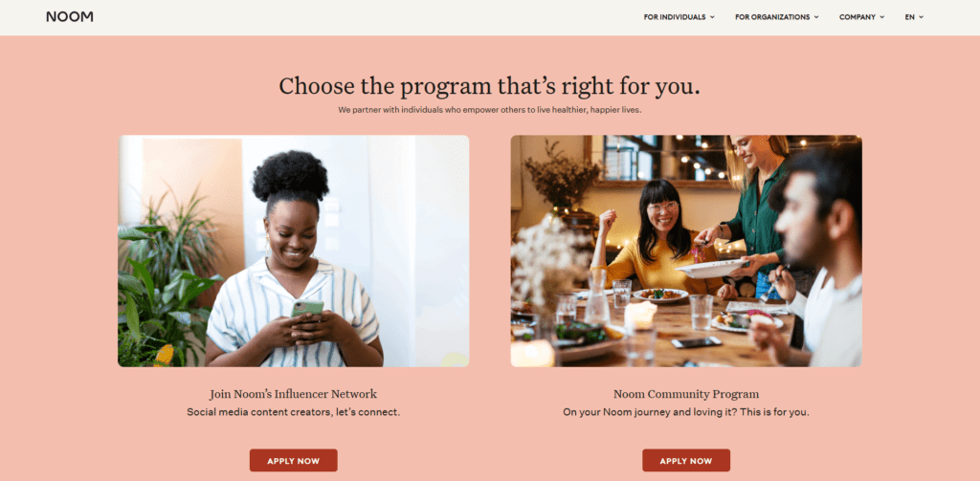This screenshot has height=481, width=980.
Task: Expand the chevron beside For Organizations
Action: pos(815,17)
